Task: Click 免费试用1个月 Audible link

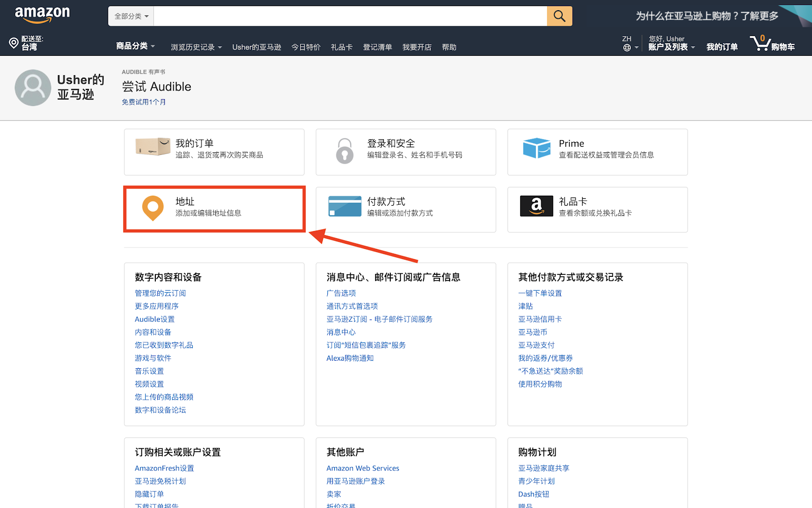Action: (144, 102)
